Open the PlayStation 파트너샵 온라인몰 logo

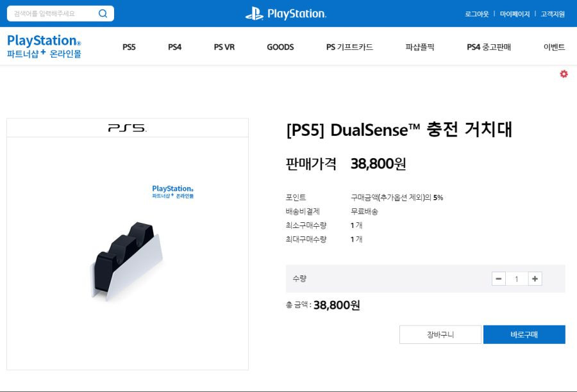tap(44, 46)
